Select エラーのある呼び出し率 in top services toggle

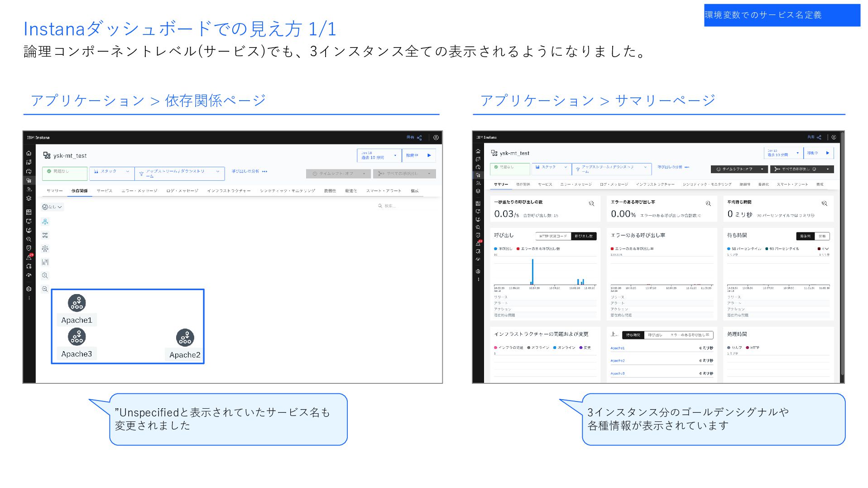tap(690, 335)
